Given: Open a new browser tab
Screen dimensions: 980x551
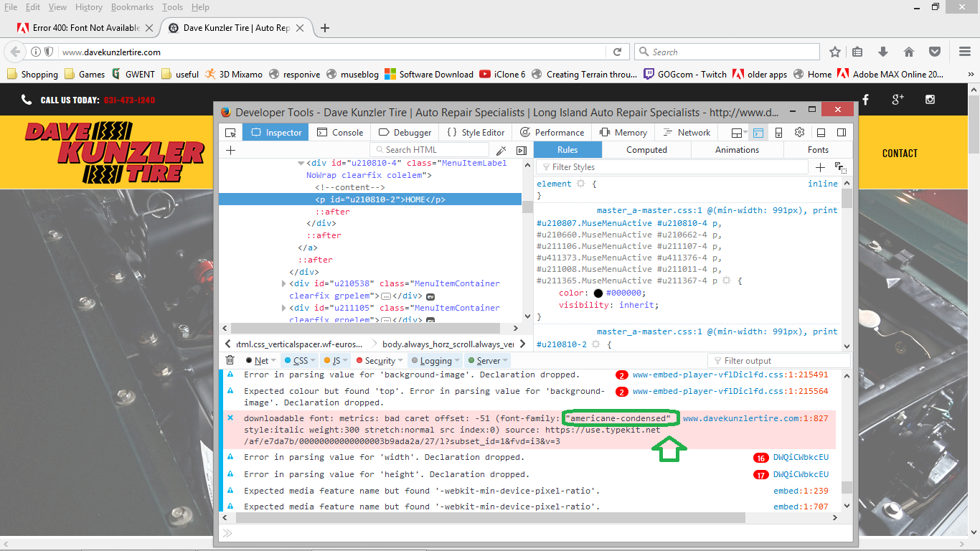Looking at the screenshot, I should (325, 28).
